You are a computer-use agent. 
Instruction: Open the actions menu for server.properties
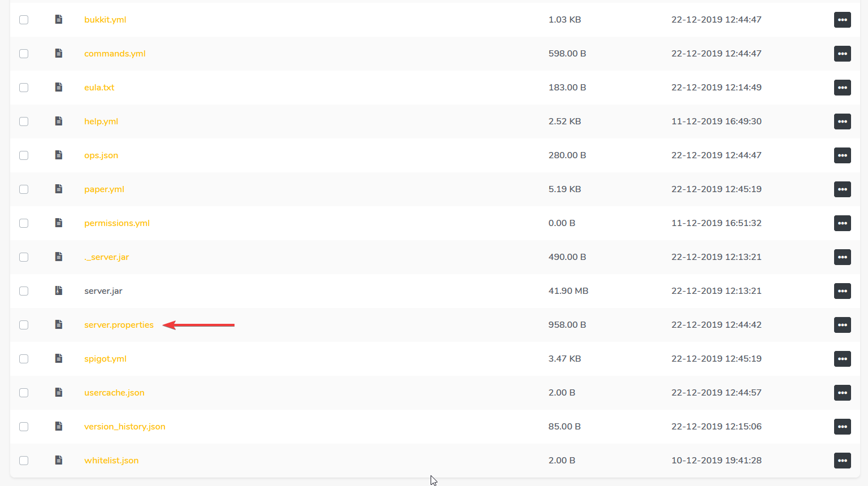click(842, 325)
